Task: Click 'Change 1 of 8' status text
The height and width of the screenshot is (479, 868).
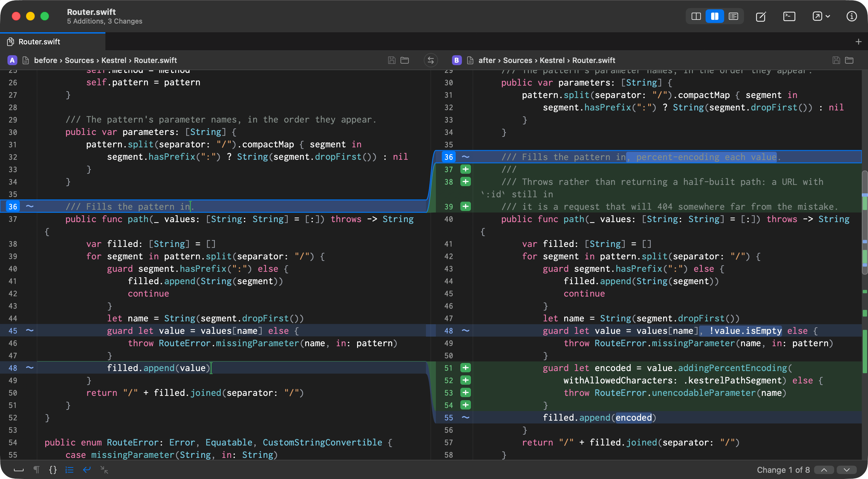Action: [x=783, y=470]
